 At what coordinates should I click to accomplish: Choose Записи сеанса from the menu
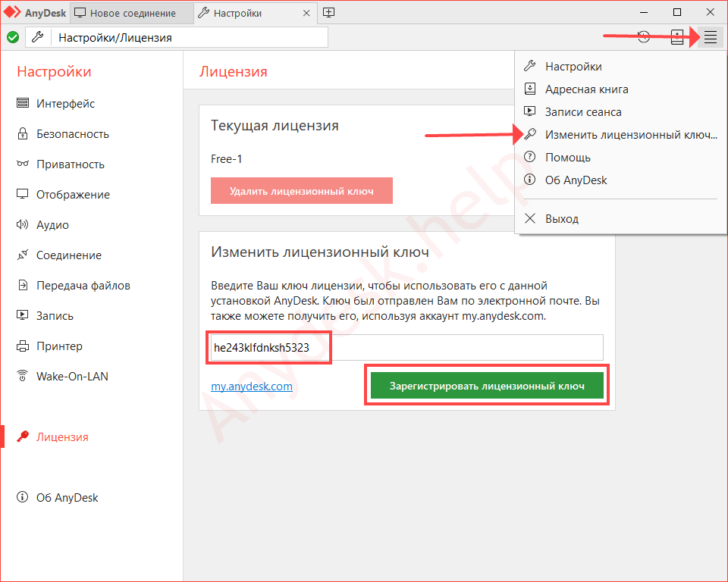[x=620, y=112]
